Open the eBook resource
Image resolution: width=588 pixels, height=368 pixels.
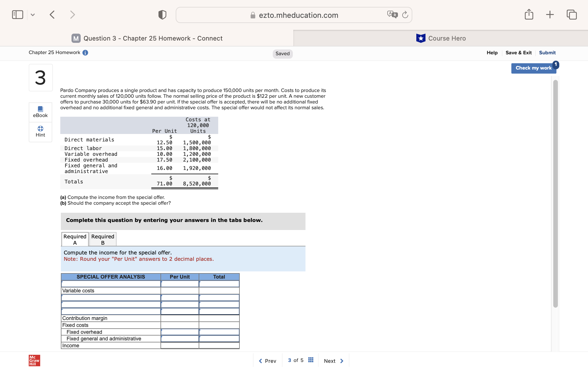click(x=40, y=112)
